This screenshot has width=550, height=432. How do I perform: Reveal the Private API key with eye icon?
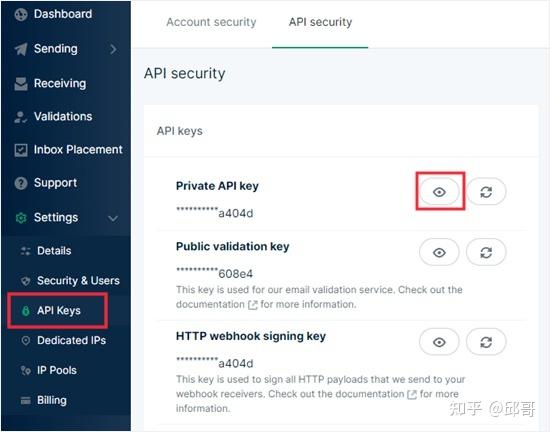439,192
